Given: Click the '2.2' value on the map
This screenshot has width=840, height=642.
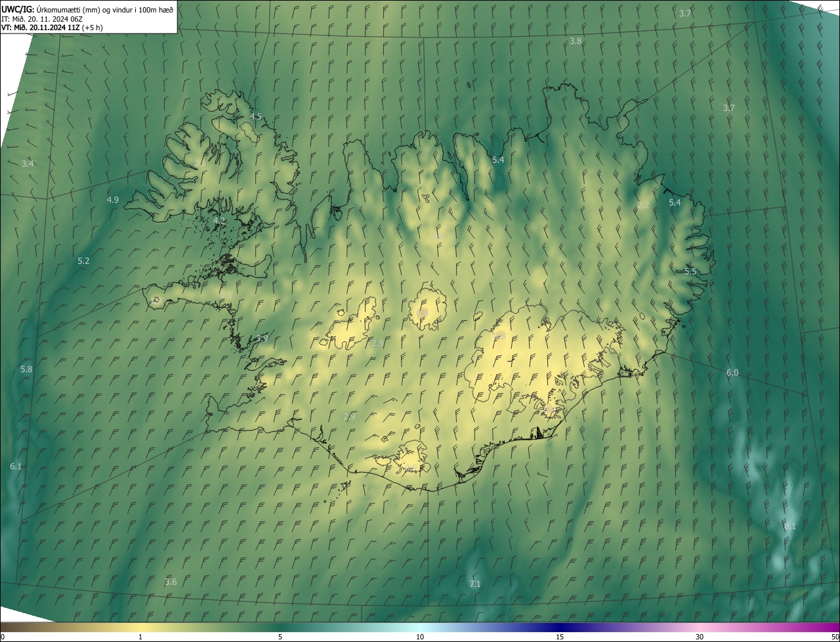Looking at the screenshot, I should click(x=643, y=205).
